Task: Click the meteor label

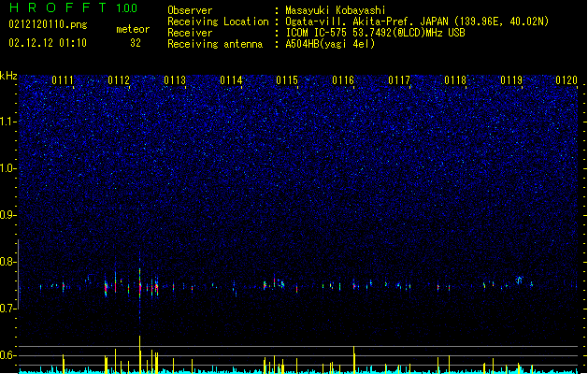Action: tap(133, 29)
